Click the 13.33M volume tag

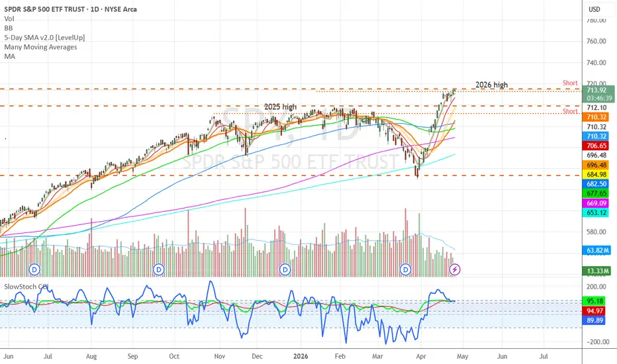(597, 271)
